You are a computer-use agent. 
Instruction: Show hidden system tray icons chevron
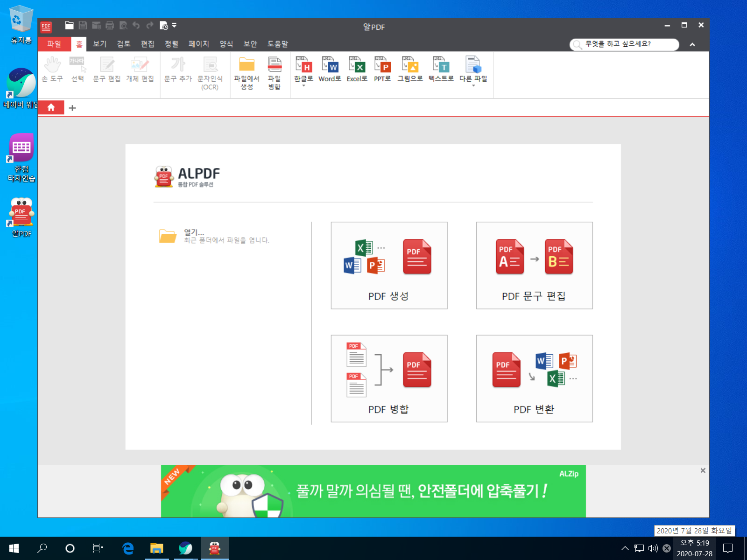click(625, 548)
